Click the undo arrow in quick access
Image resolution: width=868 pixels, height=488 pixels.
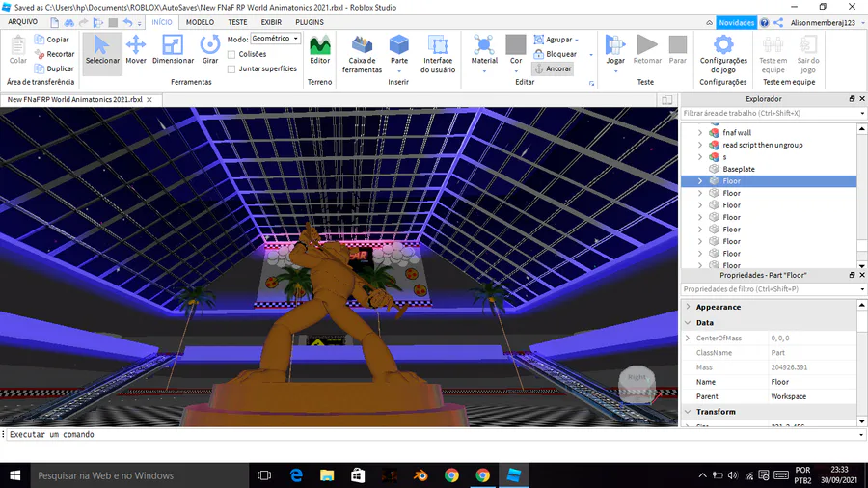click(x=127, y=23)
